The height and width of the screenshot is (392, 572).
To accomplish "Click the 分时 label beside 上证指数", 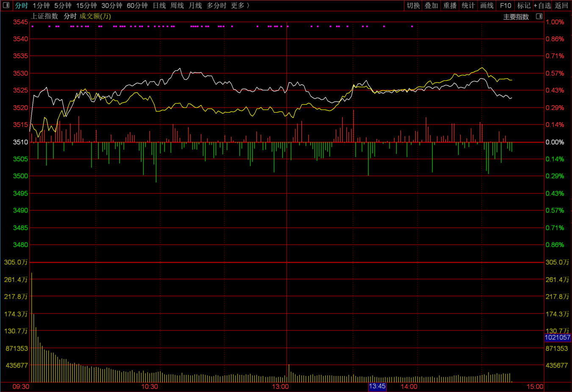I will coord(70,16).
